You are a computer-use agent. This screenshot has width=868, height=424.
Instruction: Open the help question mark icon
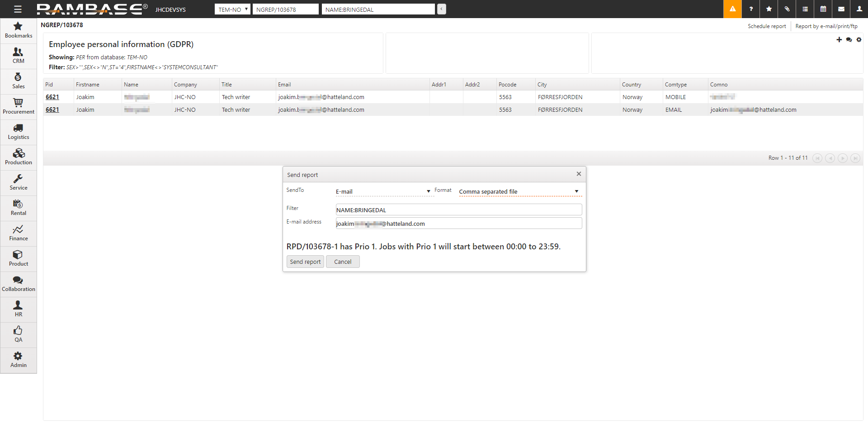(751, 9)
